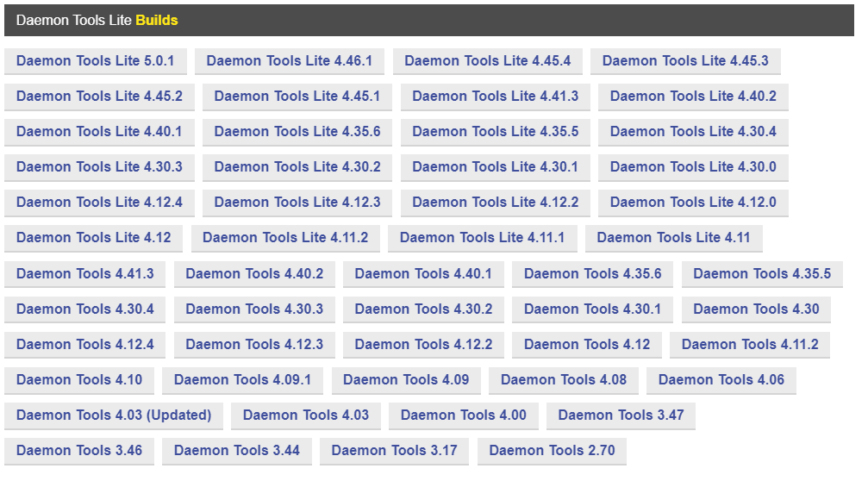
Task: Open Daemon Tools Lite 4.30.3
Action: pos(99,167)
